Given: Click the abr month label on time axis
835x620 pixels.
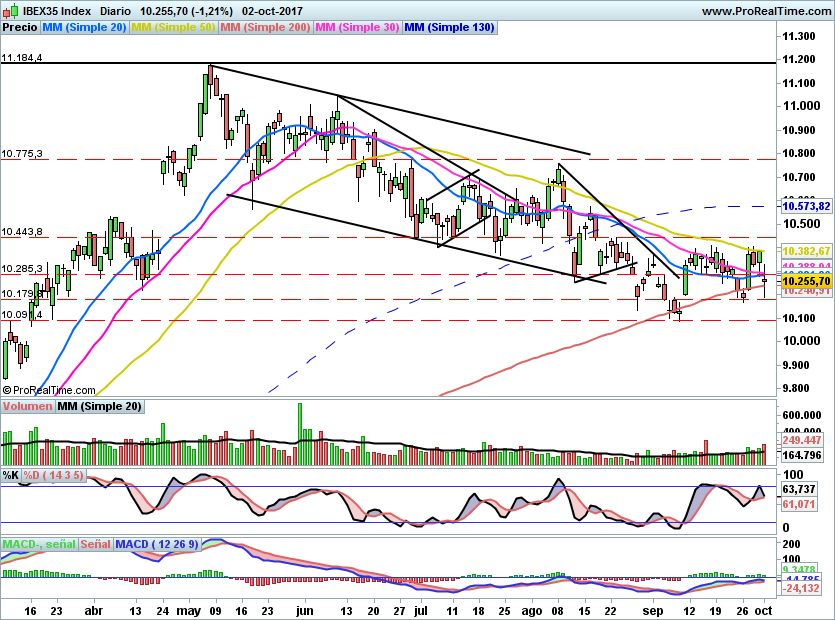Looking at the screenshot, I should tap(94, 611).
